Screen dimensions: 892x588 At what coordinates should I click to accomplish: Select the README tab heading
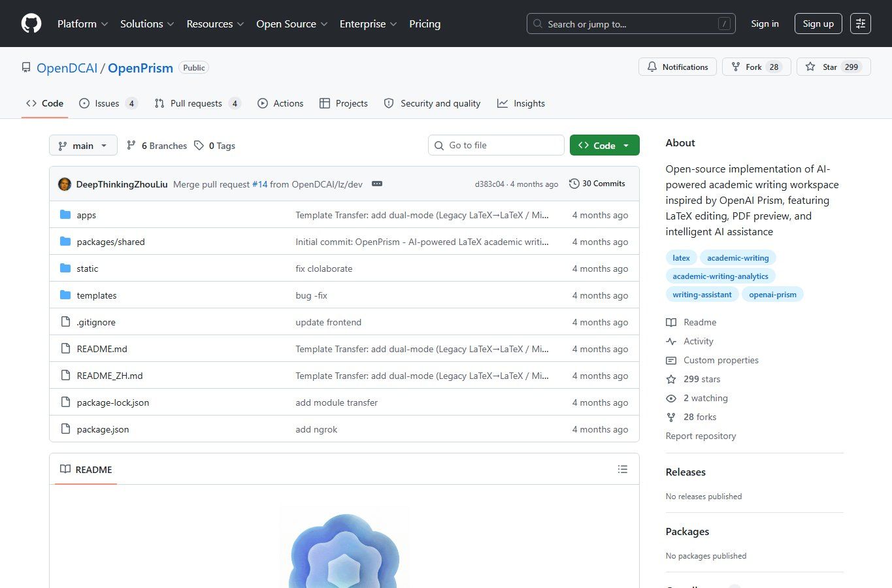[86, 469]
